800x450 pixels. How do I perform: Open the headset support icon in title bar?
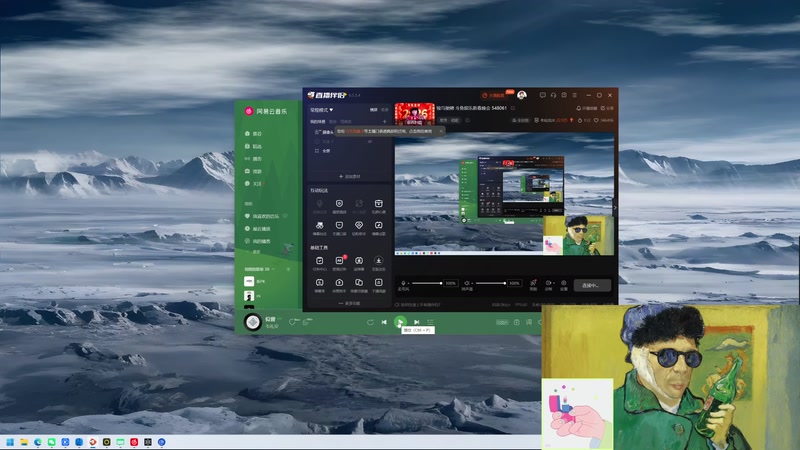coord(553,95)
